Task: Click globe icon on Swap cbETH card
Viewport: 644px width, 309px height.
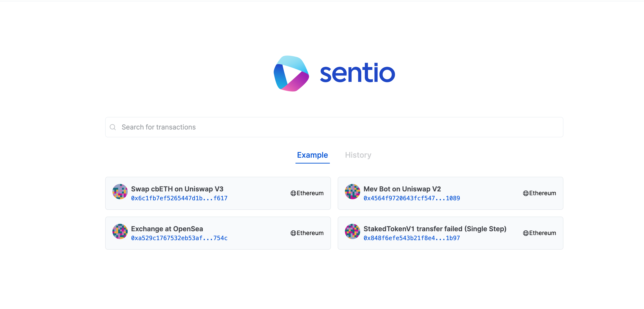Action: coord(293,193)
